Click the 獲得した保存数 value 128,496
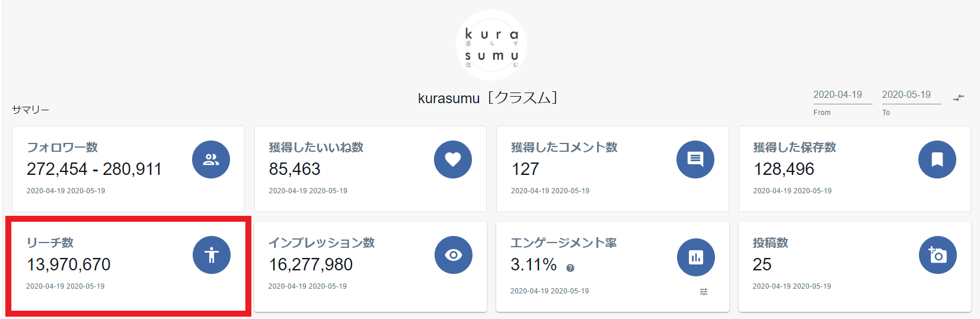This screenshot has height=319, width=980. click(x=784, y=169)
